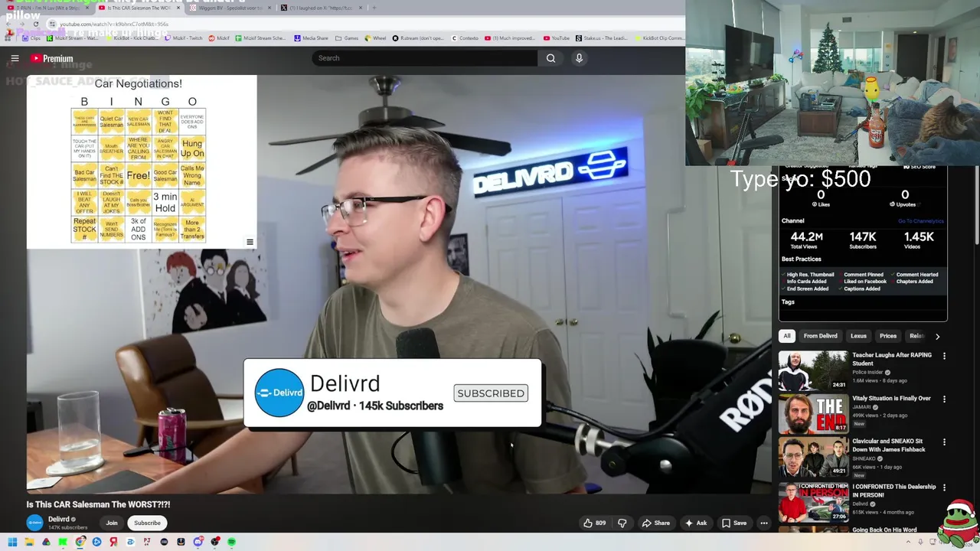Open the Wheel bookmark
Viewport: 980px width, 551px height.
pyautogui.click(x=375, y=37)
